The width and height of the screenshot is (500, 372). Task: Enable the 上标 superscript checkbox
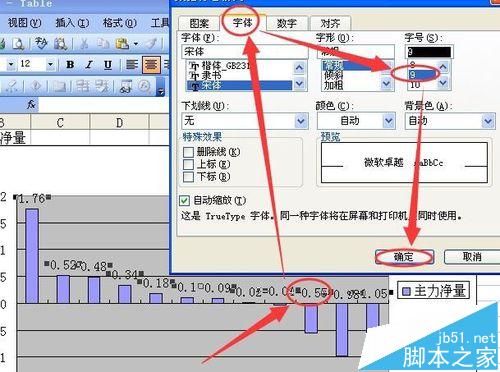pyautogui.click(x=188, y=164)
